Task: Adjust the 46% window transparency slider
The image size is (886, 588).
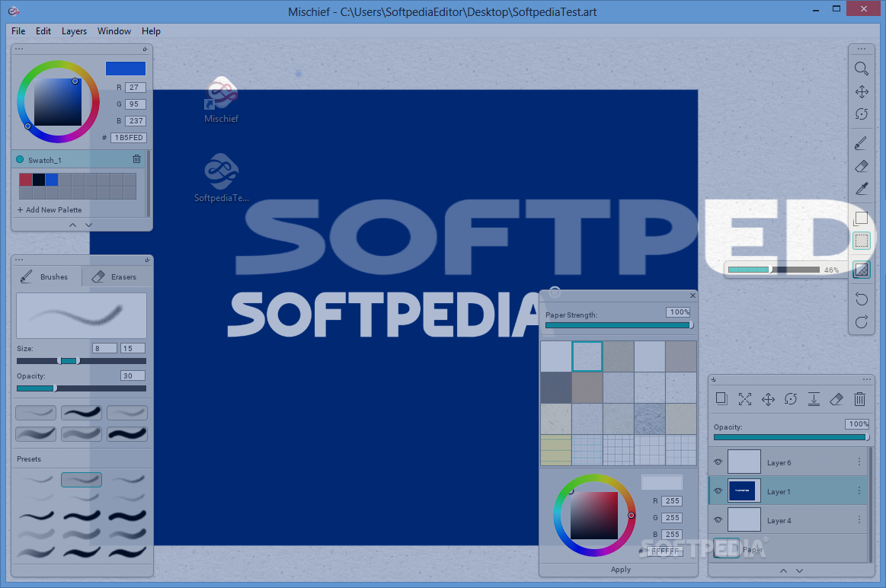Action: [773, 270]
